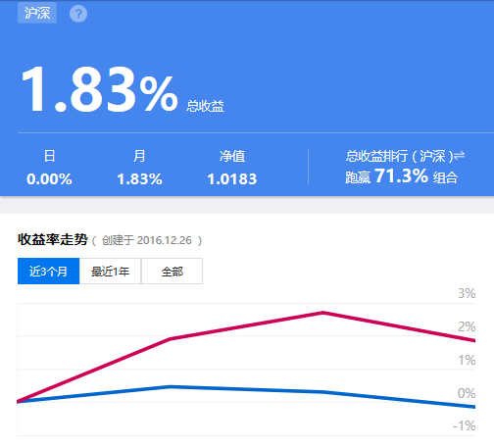Toggle ranking market with swap arrows icon
Screen dimensions: 494x448
pos(460,156)
